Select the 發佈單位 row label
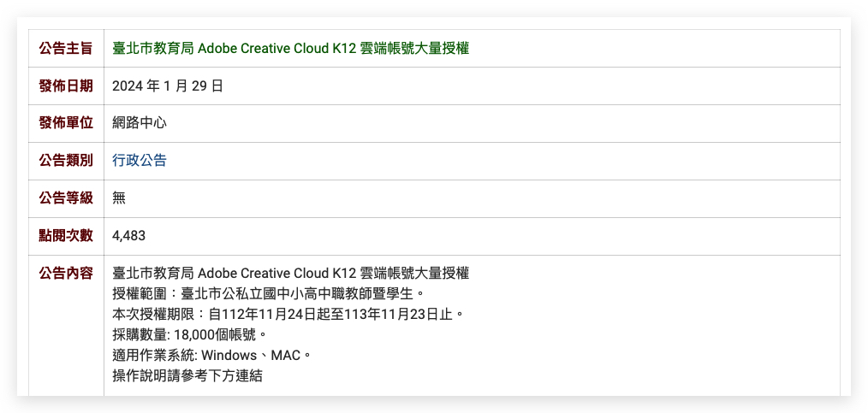868x413 pixels. 66,123
